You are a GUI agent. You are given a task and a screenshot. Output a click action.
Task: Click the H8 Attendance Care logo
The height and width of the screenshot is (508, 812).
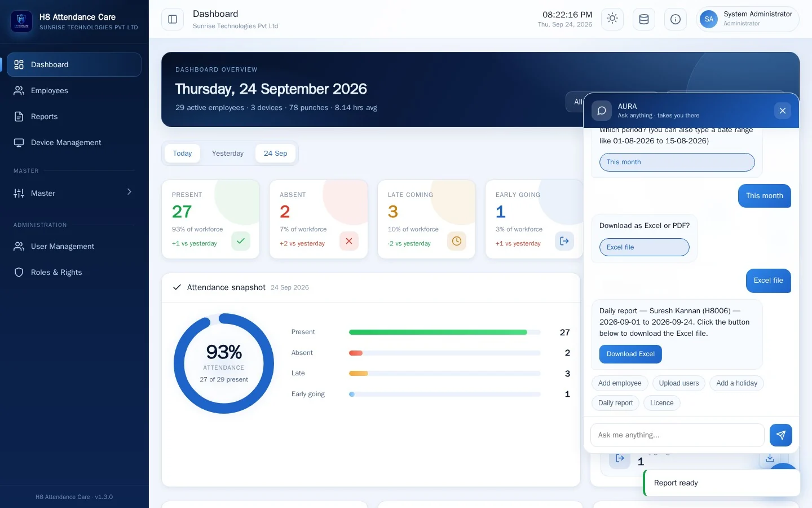click(x=21, y=21)
